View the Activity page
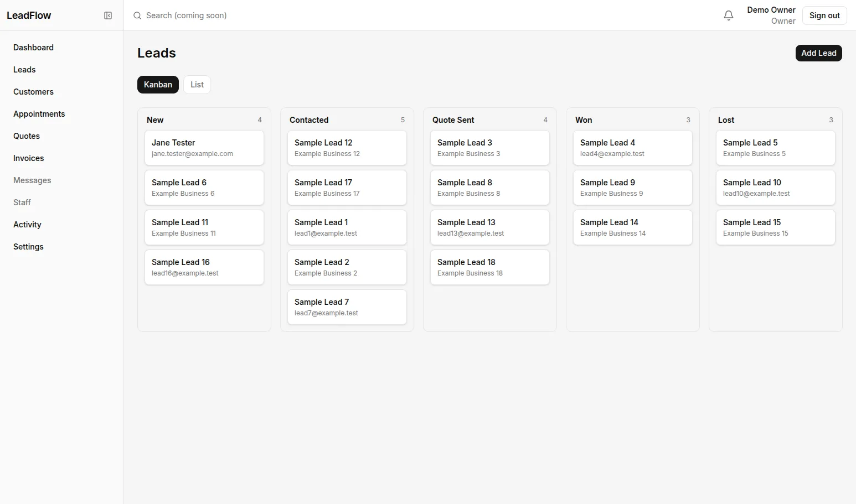This screenshot has width=856, height=504. (x=27, y=225)
